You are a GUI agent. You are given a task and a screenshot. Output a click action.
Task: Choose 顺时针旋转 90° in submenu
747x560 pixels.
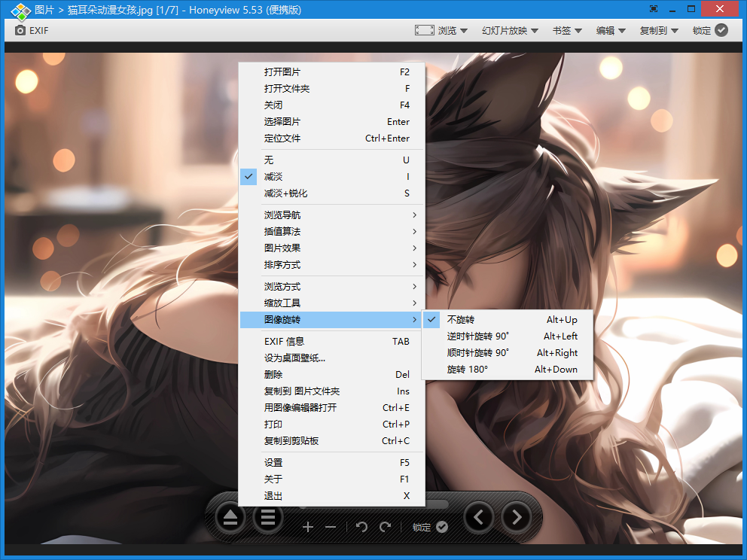[508, 353]
